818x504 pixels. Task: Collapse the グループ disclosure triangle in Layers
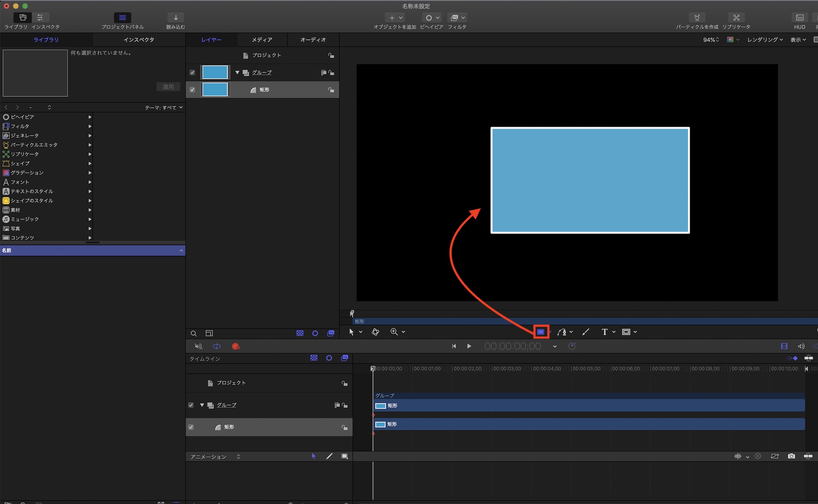[x=237, y=72]
